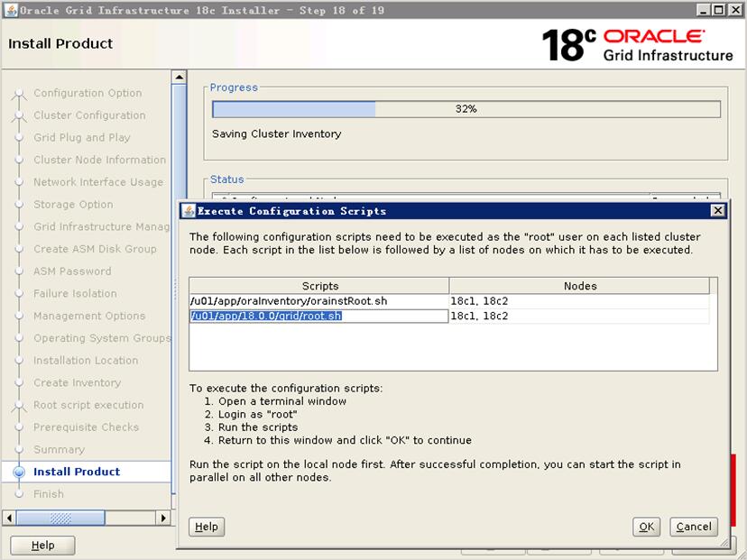The height and width of the screenshot is (560, 747).
Task: Select Configuration Option step in sidebar
Action: click(x=88, y=93)
